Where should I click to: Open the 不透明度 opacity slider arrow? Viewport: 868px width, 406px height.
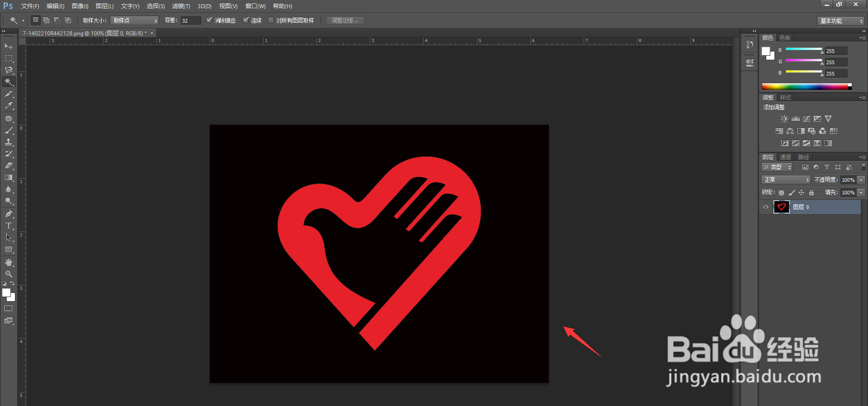point(861,180)
